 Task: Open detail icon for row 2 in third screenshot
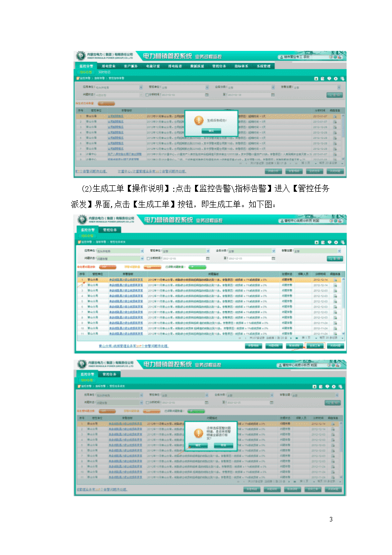(x=333, y=429)
